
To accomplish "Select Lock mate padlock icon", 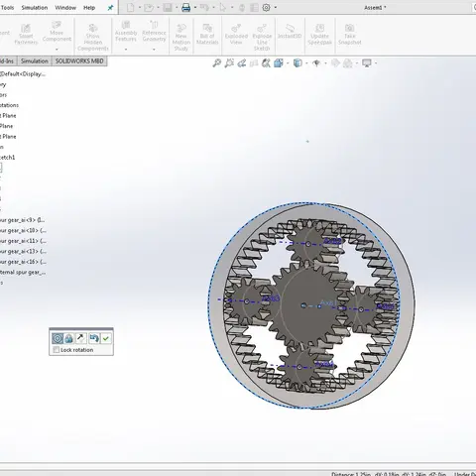I will tap(68, 338).
